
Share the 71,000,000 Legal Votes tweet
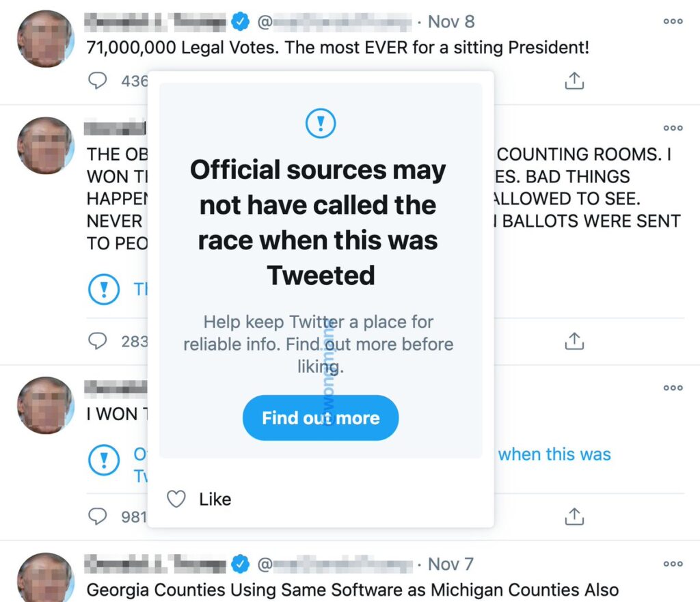pos(574,81)
